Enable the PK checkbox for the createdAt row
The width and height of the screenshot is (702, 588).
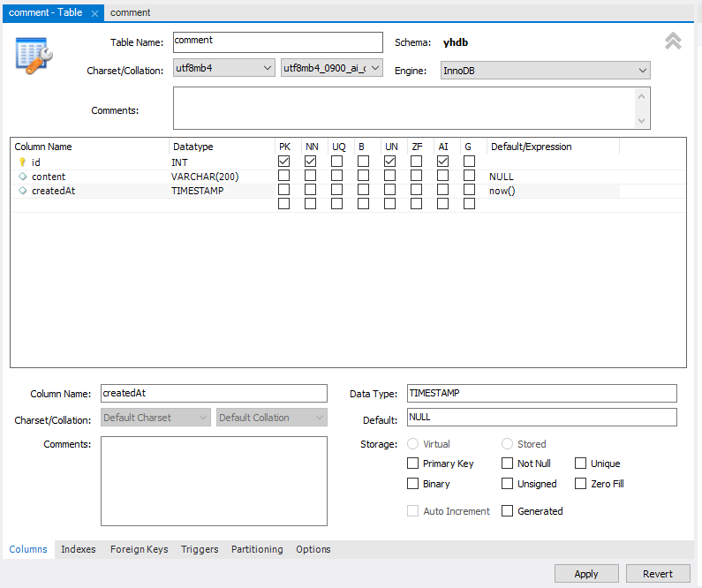(x=283, y=190)
